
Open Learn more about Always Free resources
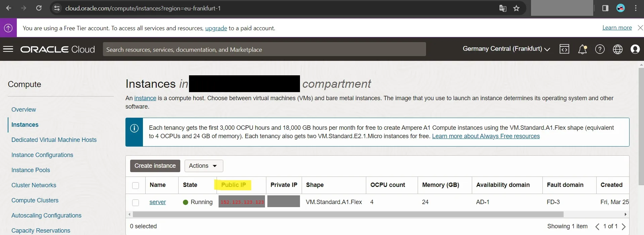point(486,136)
